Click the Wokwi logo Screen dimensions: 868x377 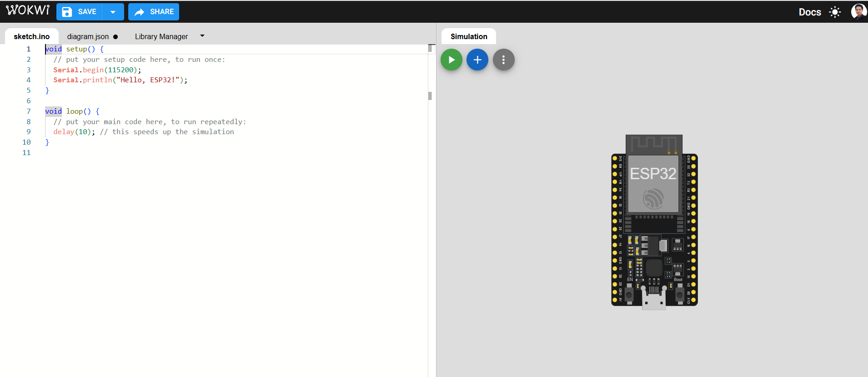(28, 10)
